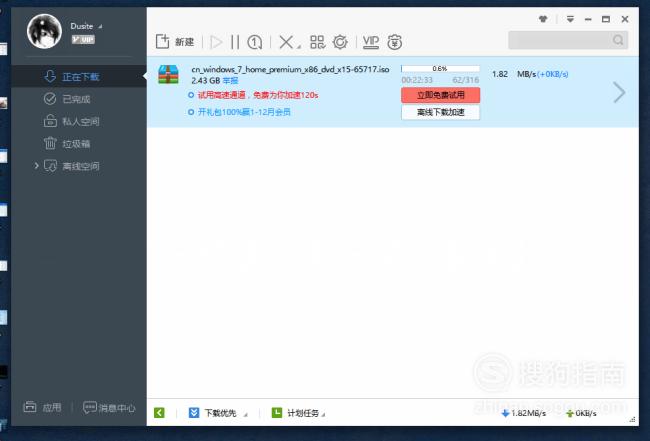Click the red 试用高速通道 link
The height and width of the screenshot is (441, 650).
coord(258,95)
